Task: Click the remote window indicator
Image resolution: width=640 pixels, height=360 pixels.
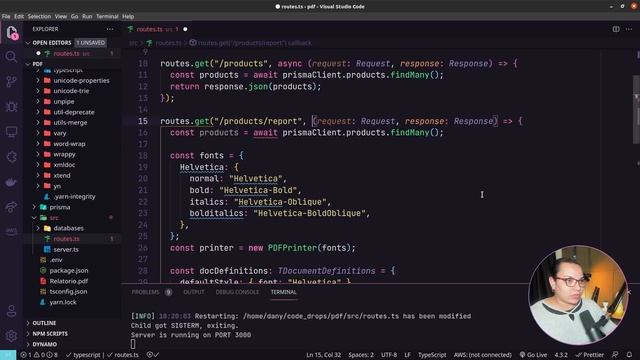Action: 8,355
